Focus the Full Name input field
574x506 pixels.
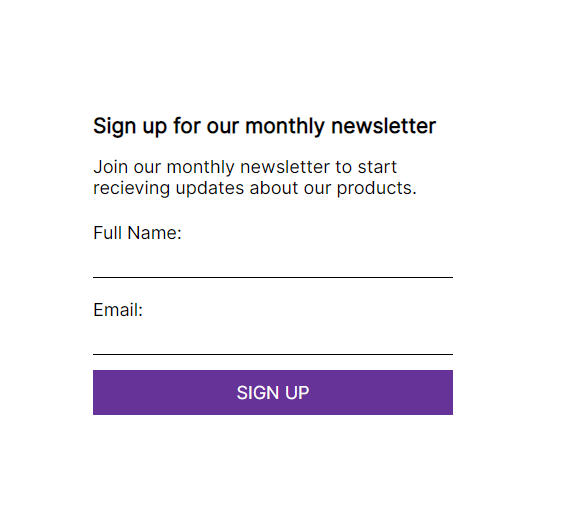tap(273, 263)
